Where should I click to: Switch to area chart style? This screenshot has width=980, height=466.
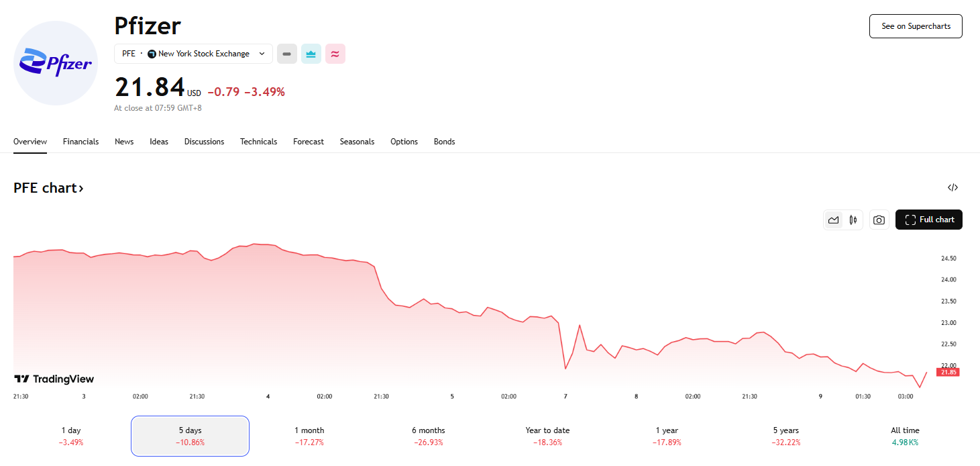coord(834,220)
